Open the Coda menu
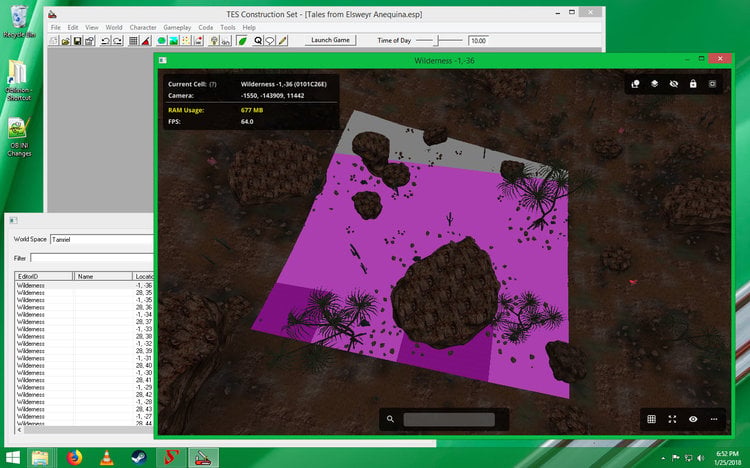 coord(206,28)
